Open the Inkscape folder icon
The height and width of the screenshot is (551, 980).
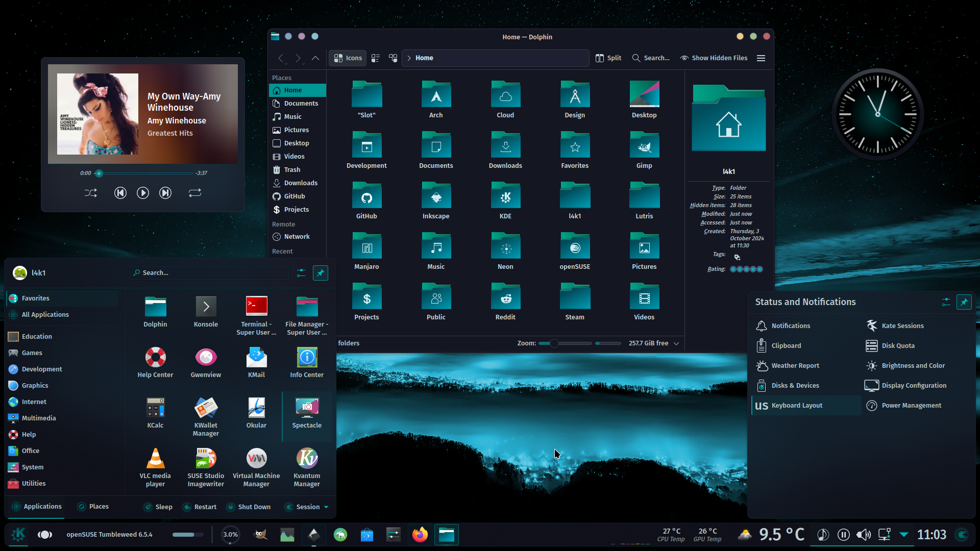point(436,201)
